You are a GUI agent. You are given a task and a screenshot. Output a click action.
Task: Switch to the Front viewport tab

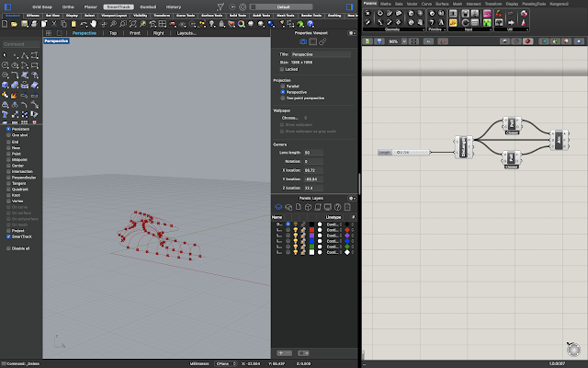tap(135, 33)
